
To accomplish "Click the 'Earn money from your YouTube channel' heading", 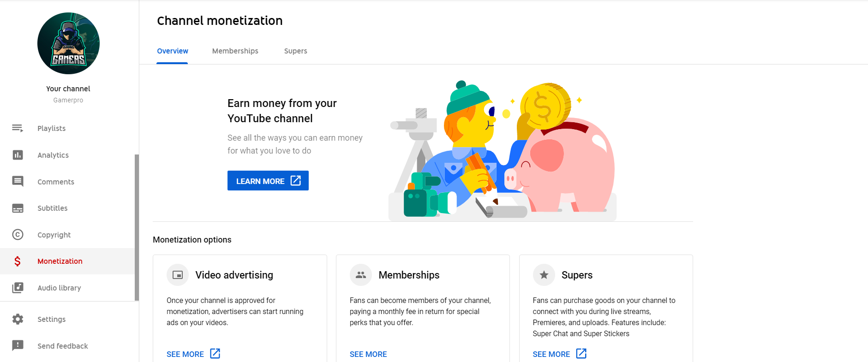I will coord(282,111).
